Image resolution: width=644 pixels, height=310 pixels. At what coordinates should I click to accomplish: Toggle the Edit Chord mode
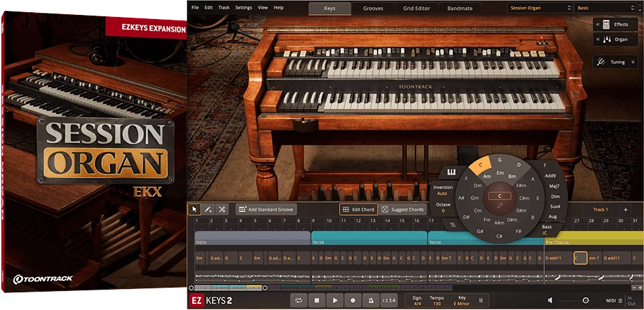(358, 210)
